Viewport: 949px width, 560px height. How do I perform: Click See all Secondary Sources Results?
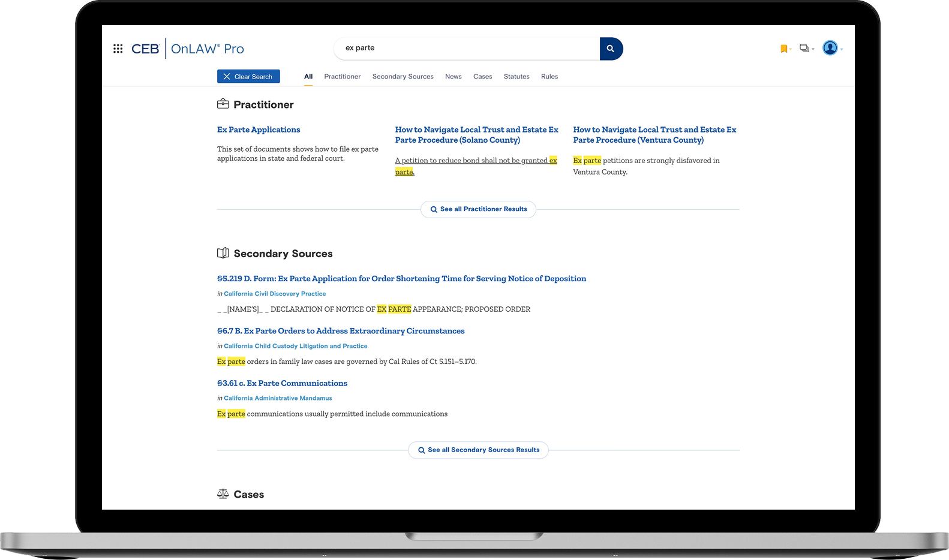[478, 450]
